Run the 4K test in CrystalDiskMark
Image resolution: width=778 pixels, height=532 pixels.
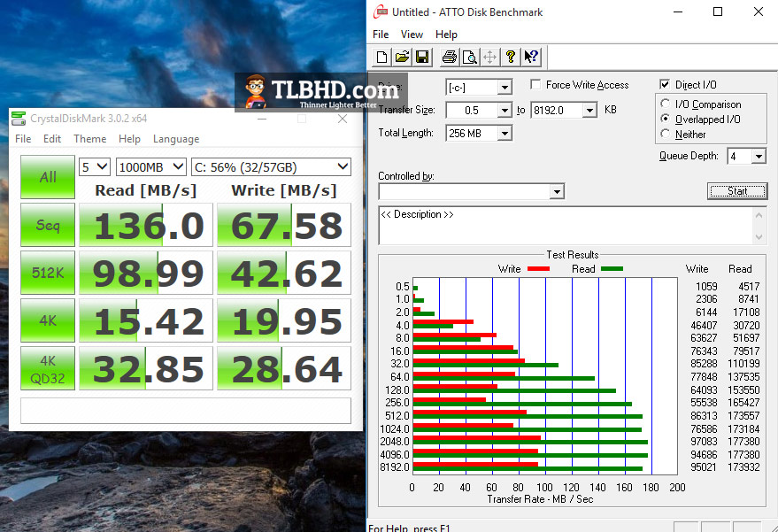(48, 320)
